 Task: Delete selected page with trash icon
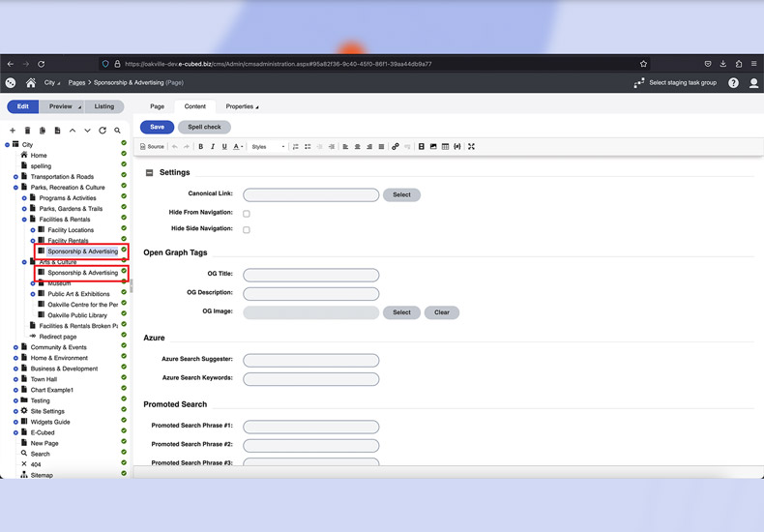(x=28, y=131)
